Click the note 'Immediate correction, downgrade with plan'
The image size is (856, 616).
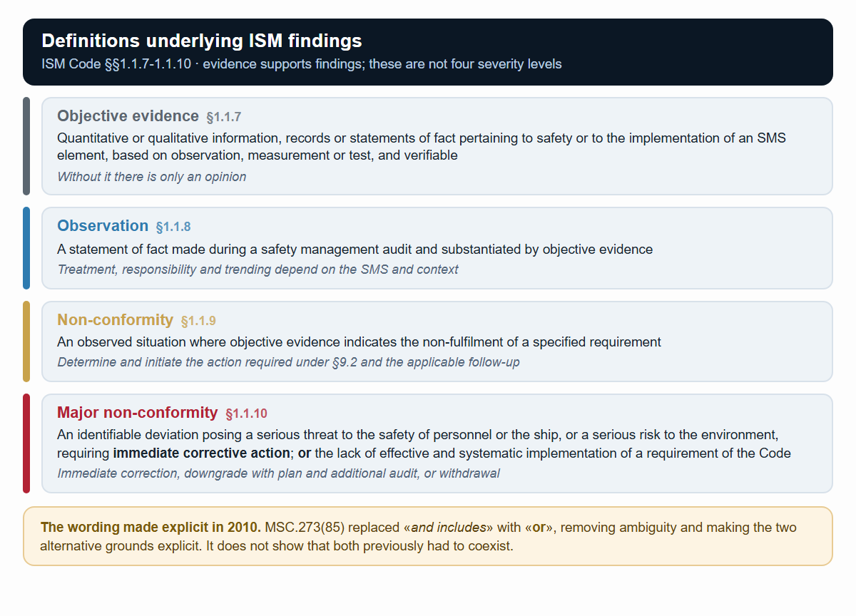pos(279,473)
